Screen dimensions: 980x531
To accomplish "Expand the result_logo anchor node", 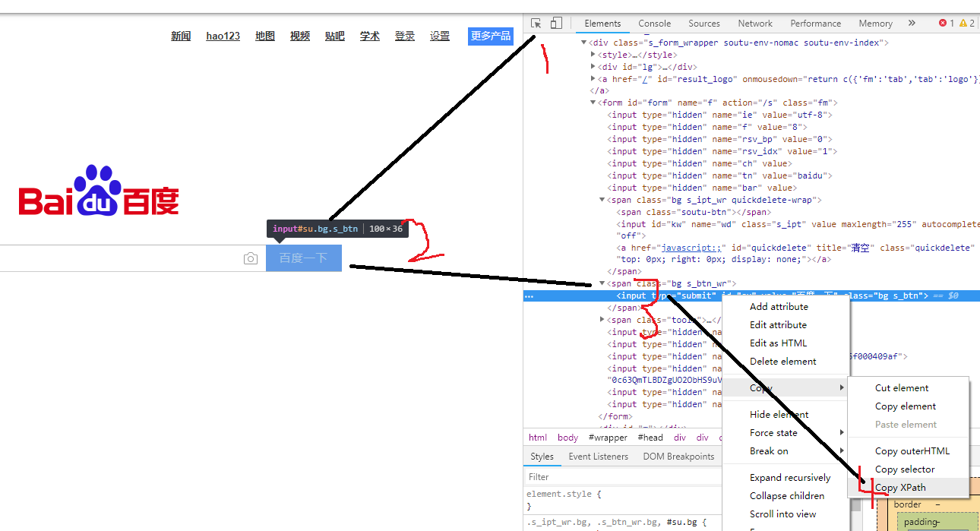I will pyautogui.click(x=594, y=79).
